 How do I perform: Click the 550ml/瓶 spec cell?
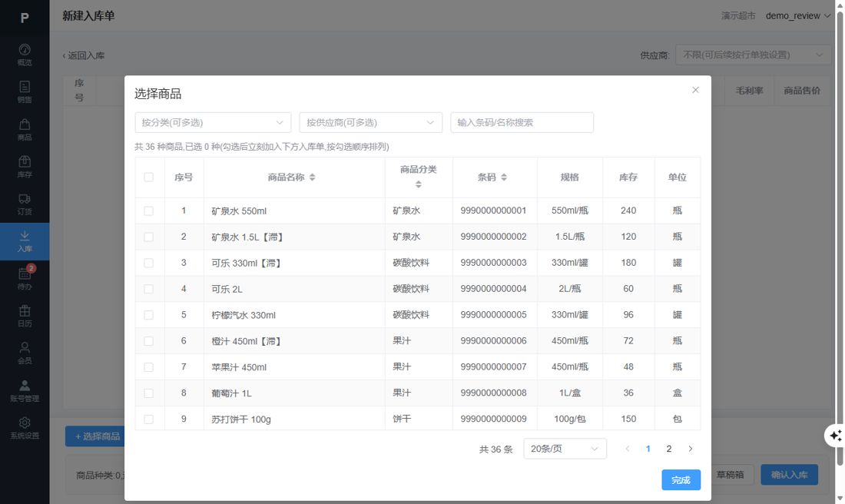click(x=570, y=211)
